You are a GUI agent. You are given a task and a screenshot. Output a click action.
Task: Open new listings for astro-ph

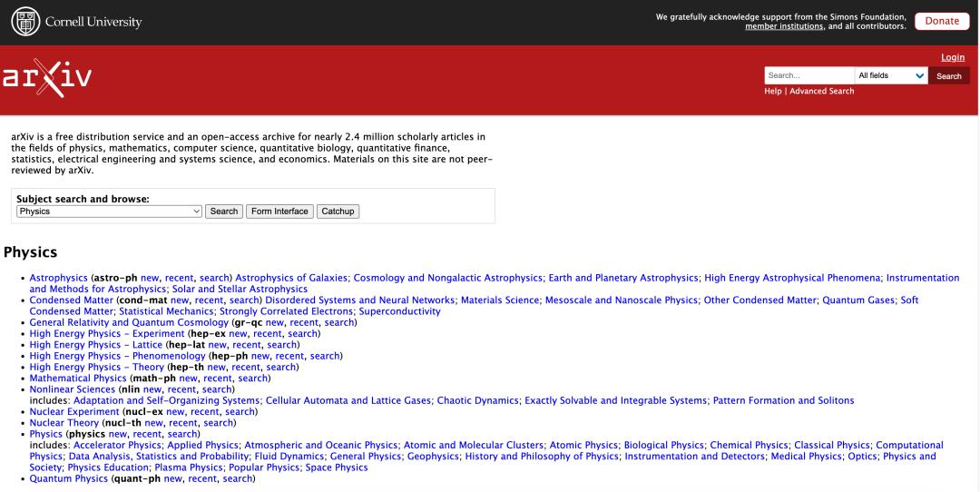coord(150,278)
